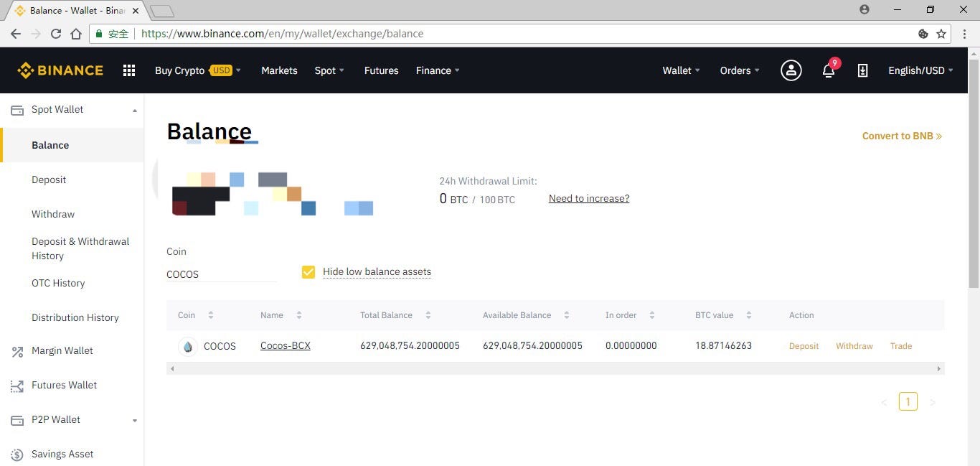Expand the Buy Crypto USD dropdown
980x466 pixels.
[198, 70]
